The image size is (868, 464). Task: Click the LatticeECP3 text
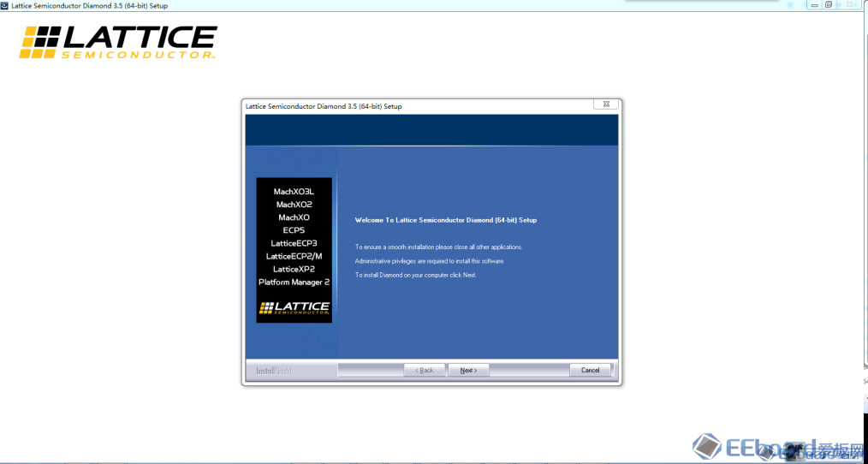coord(294,243)
